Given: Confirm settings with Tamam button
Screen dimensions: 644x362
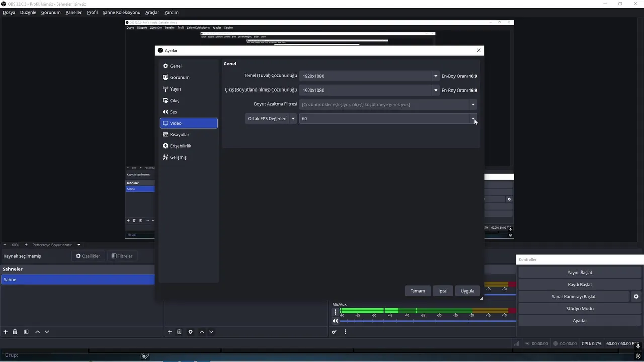Looking at the screenshot, I should tap(418, 291).
